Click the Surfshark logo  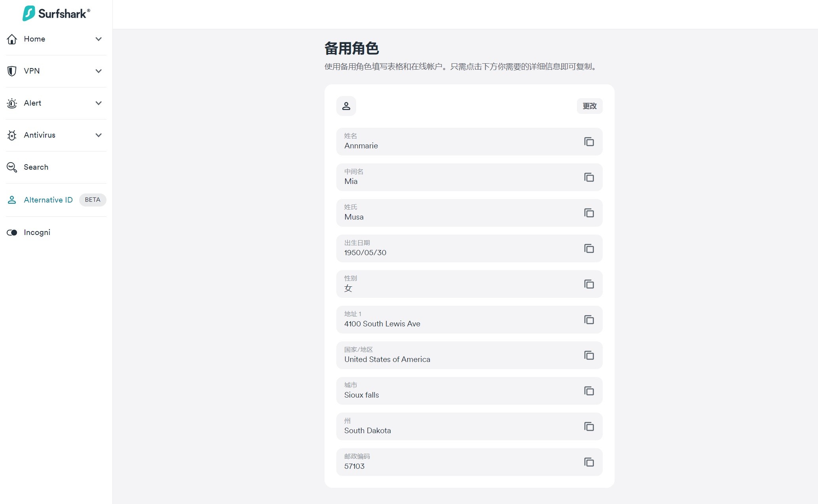56,13
